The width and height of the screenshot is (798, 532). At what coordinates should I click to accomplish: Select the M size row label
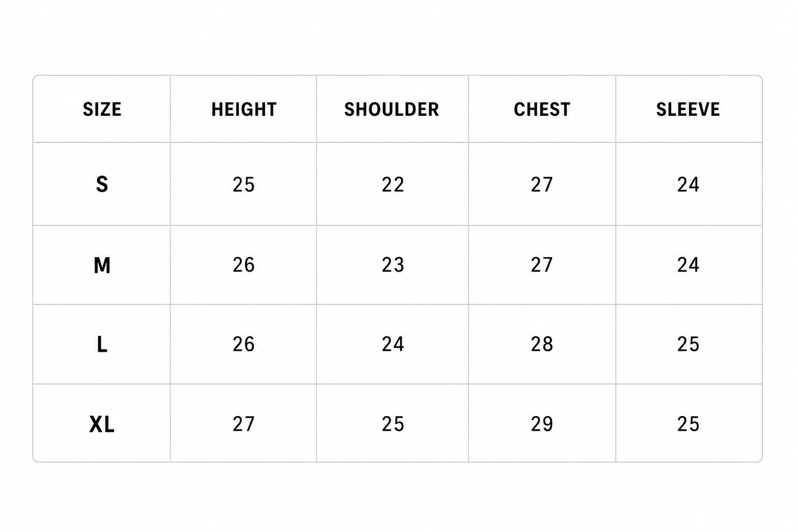(102, 265)
